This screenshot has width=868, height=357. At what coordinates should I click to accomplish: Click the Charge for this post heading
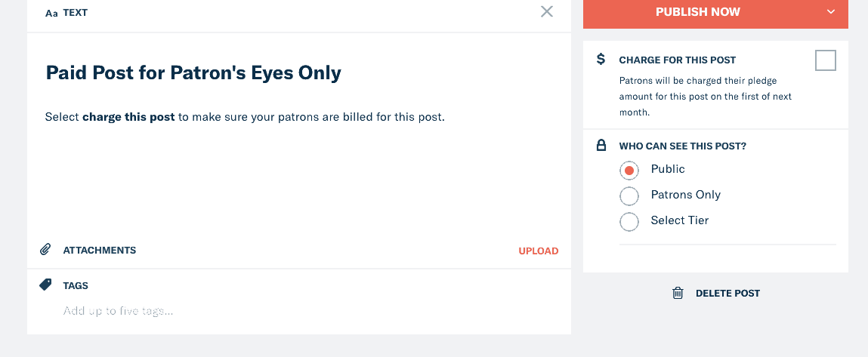click(678, 60)
